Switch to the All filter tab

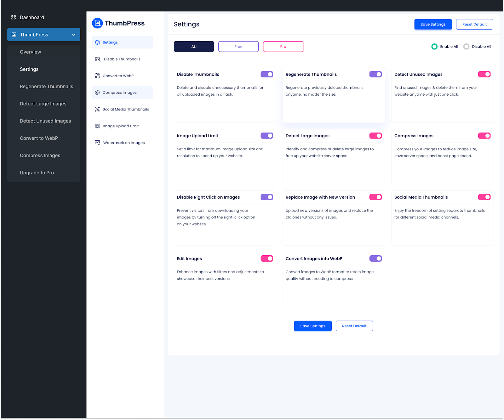194,47
